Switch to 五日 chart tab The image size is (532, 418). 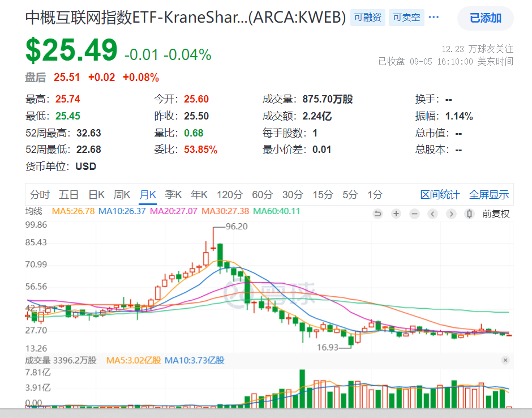coord(69,195)
